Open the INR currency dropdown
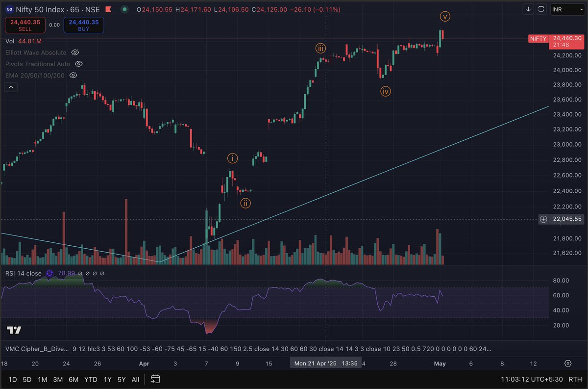Viewport: 588px width, 389px height. [567, 9]
